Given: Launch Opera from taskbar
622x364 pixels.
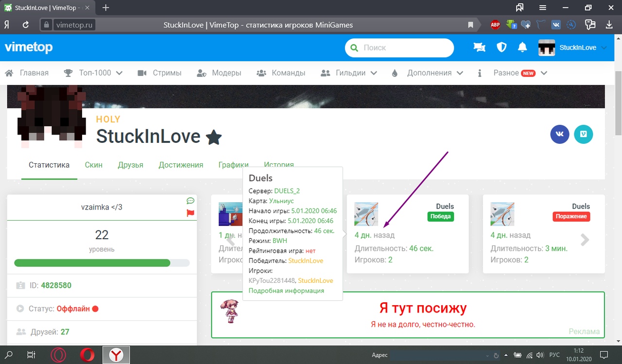Looking at the screenshot, I should (x=87, y=355).
